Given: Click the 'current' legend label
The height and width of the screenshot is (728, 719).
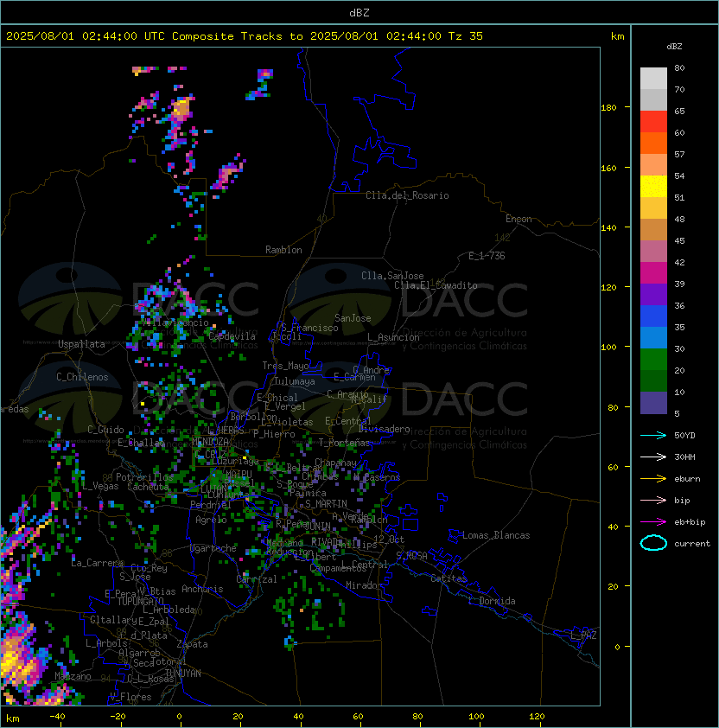Looking at the screenshot, I should point(692,544).
